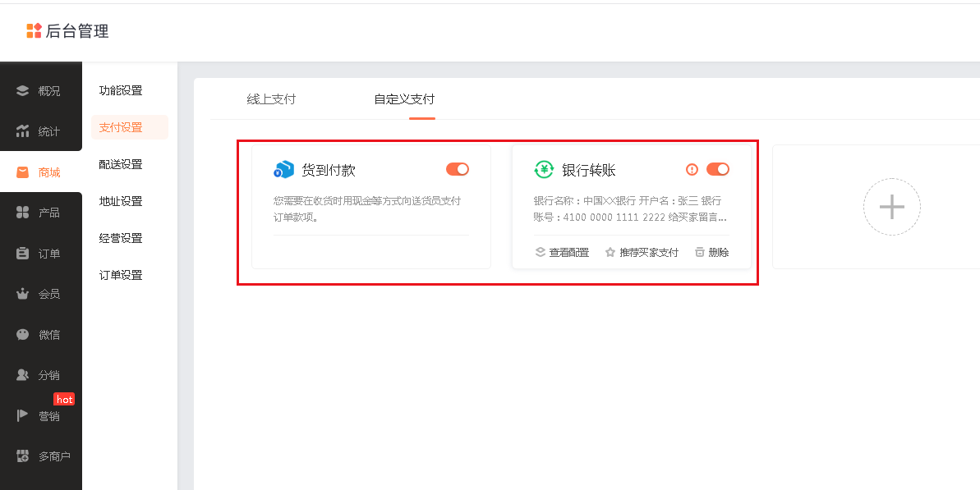The height and width of the screenshot is (490, 980).
Task: Select the 产品 products icon in sidebar
Action: pos(23,213)
